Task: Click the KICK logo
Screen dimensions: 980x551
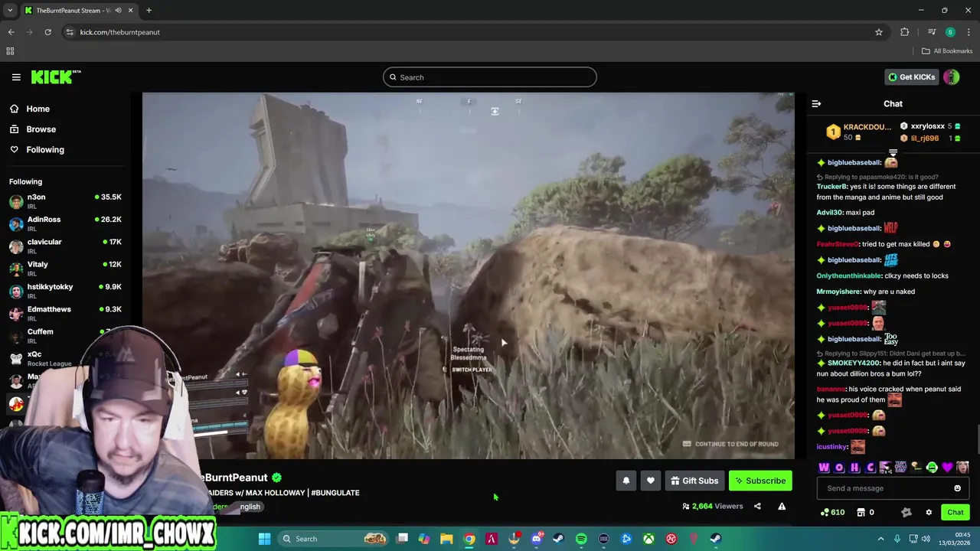Action: [x=55, y=77]
